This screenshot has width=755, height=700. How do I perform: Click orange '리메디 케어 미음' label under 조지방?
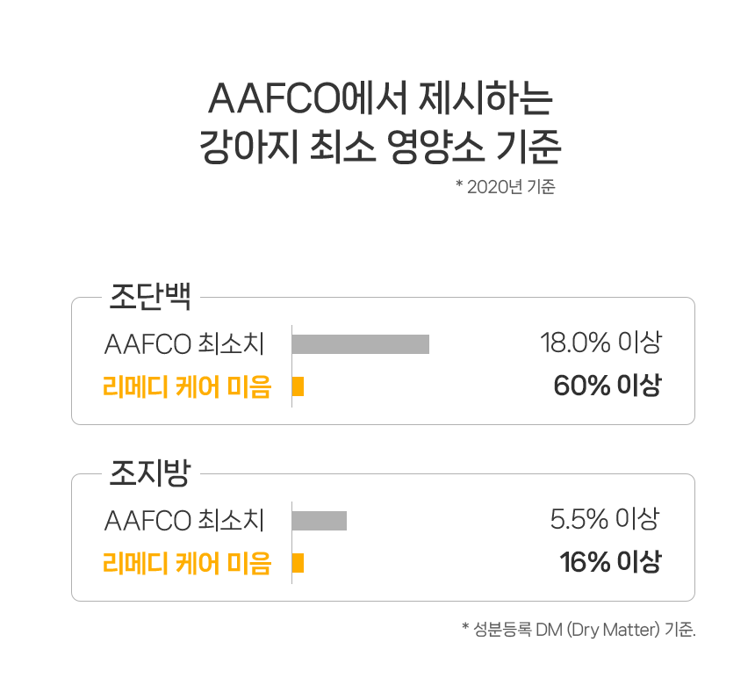pyautogui.click(x=187, y=563)
